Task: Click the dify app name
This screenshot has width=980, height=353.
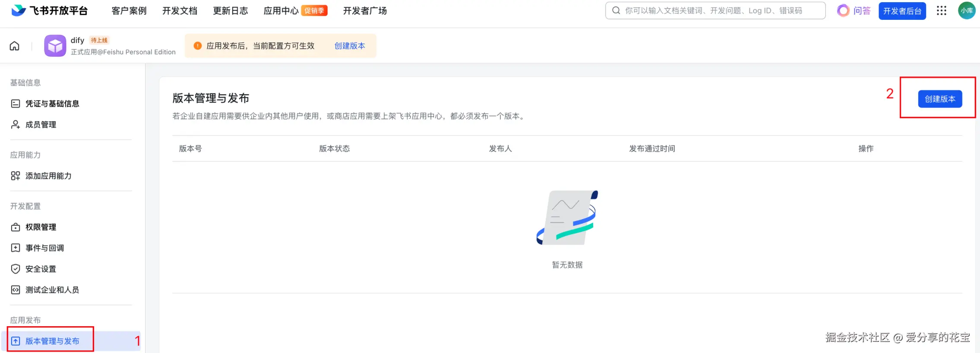Action: (78, 40)
